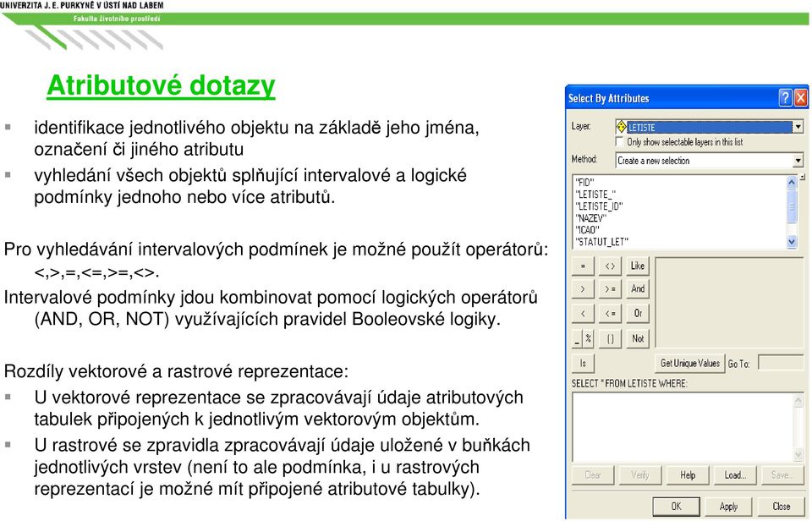This screenshot has height=521, width=812.
Task: Click Create a new selection combo box
Action: pos(709,161)
